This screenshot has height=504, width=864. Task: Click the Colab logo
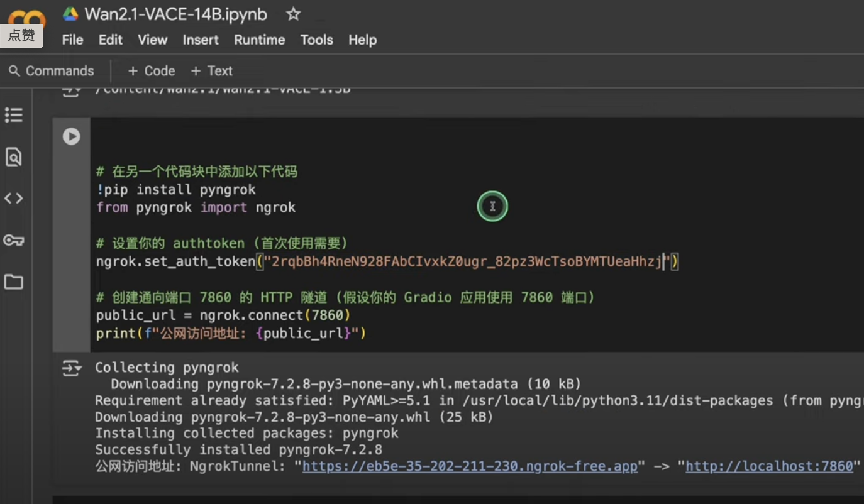pos(26,19)
